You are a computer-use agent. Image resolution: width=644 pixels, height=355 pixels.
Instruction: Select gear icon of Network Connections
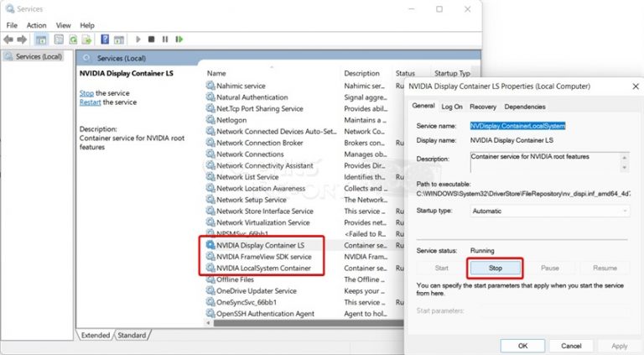(210, 154)
